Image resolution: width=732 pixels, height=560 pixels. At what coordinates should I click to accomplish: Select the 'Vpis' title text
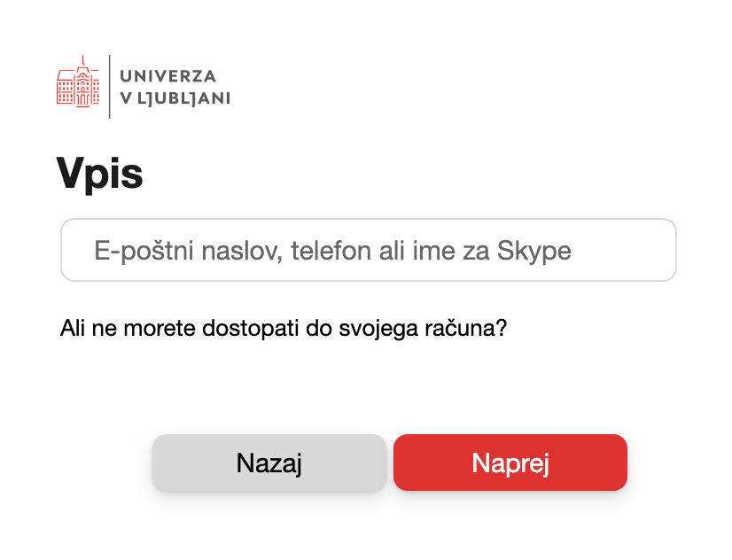coord(99,173)
